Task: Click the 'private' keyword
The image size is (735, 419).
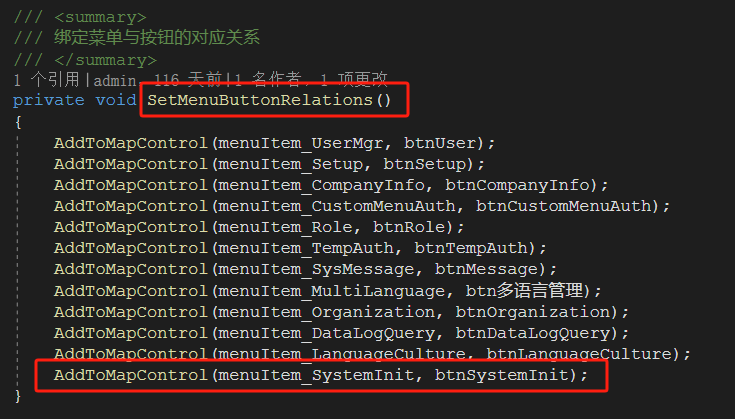Action: pyautogui.click(x=49, y=100)
